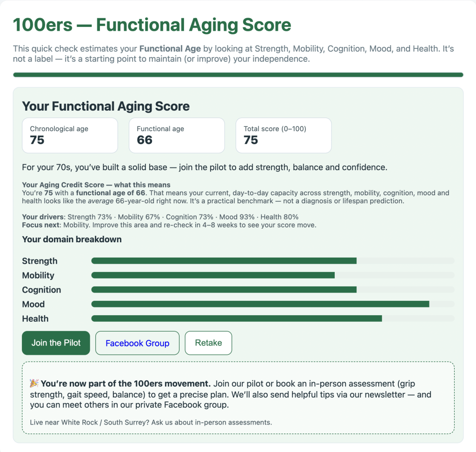Select the Mood progress bar

tap(272, 304)
